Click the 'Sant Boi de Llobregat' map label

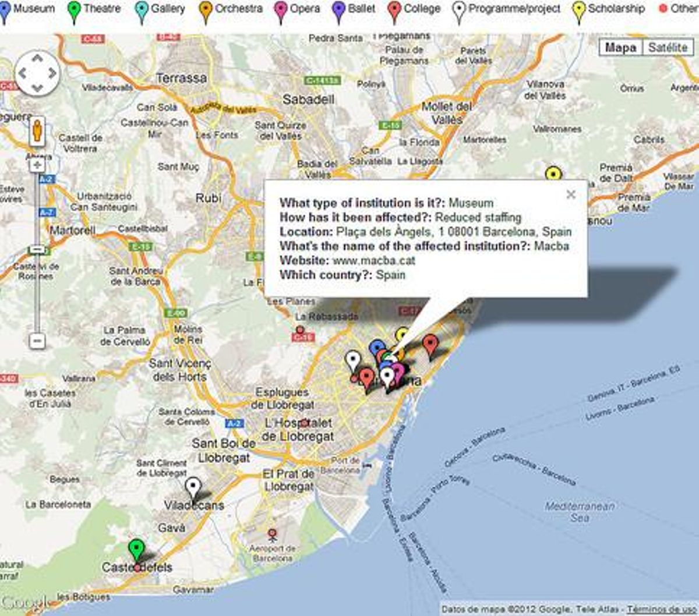(x=224, y=451)
